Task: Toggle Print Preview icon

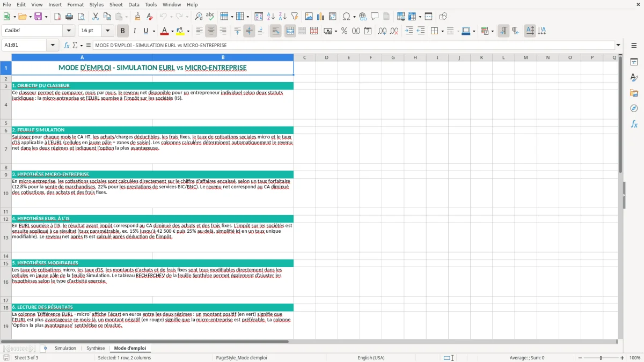Action: click(80, 17)
